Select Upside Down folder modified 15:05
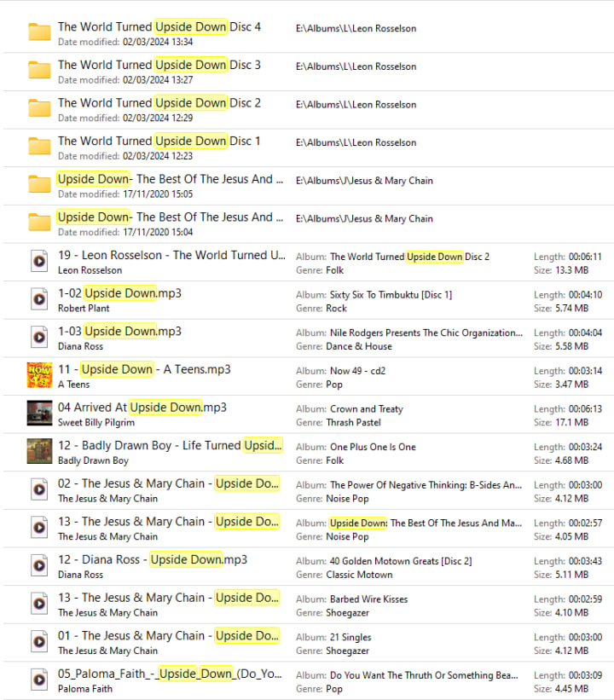614x700 pixels. [171, 179]
